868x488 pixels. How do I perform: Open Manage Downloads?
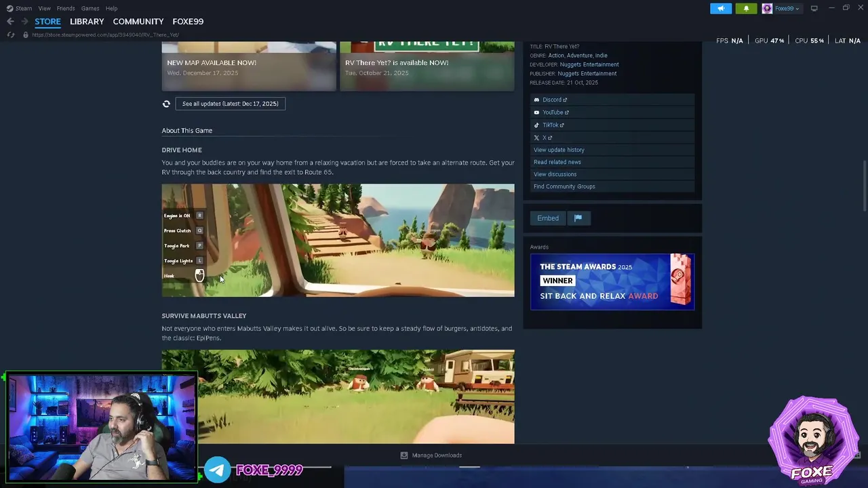pyautogui.click(x=437, y=455)
